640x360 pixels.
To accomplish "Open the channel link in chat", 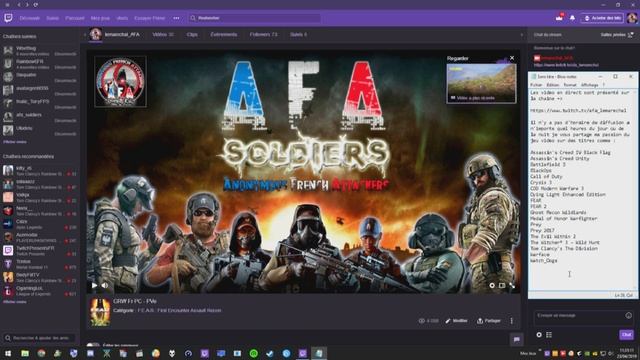I will pos(566,65).
